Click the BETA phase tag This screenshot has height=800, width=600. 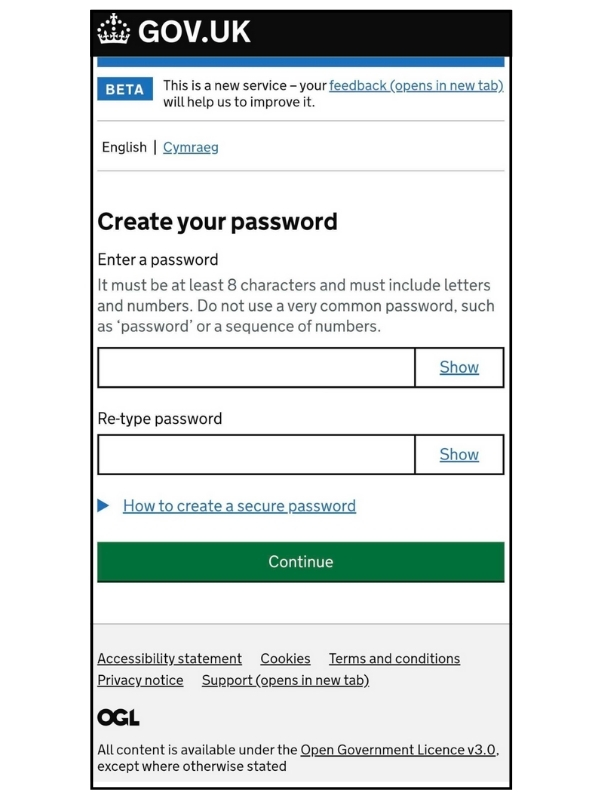click(125, 90)
